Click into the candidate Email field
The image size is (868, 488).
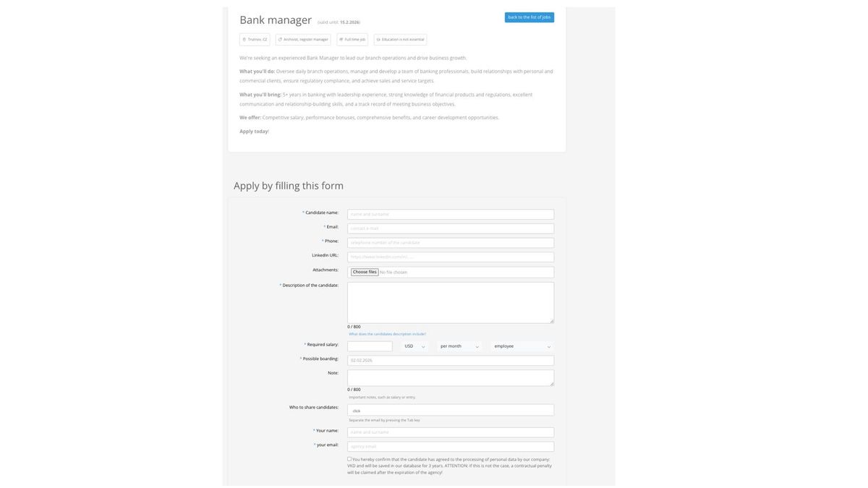451,228
